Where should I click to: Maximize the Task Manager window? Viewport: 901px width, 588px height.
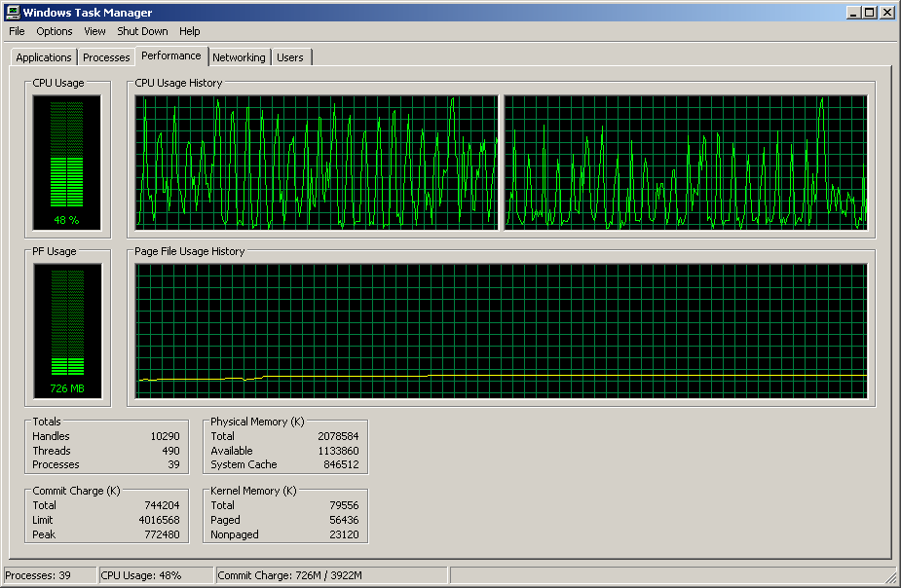[x=871, y=13]
